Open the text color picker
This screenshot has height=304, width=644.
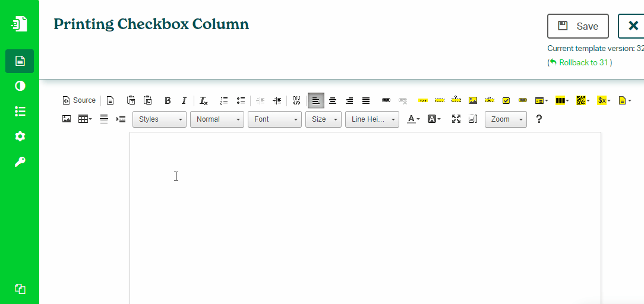(413, 119)
